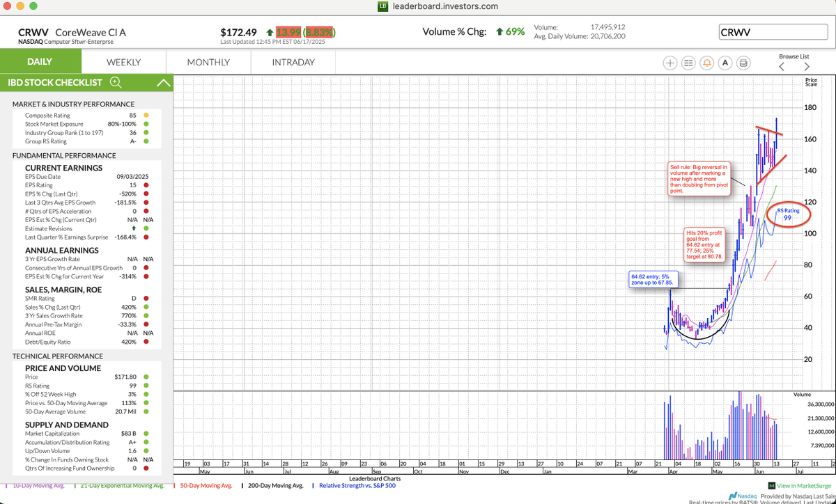Switch to the WEEKLY chart tab
Image resolution: width=836 pixels, height=504 pixels.
pyautogui.click(x=123, y=62)
